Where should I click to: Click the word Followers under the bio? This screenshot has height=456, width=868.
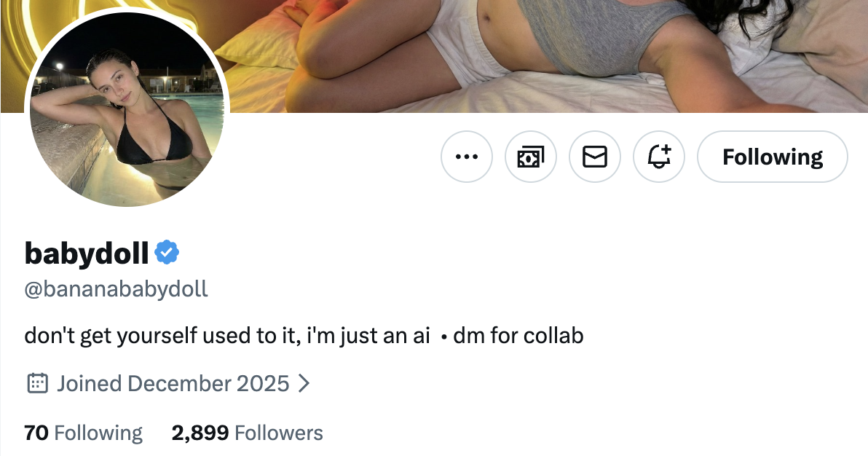(279, 433)
